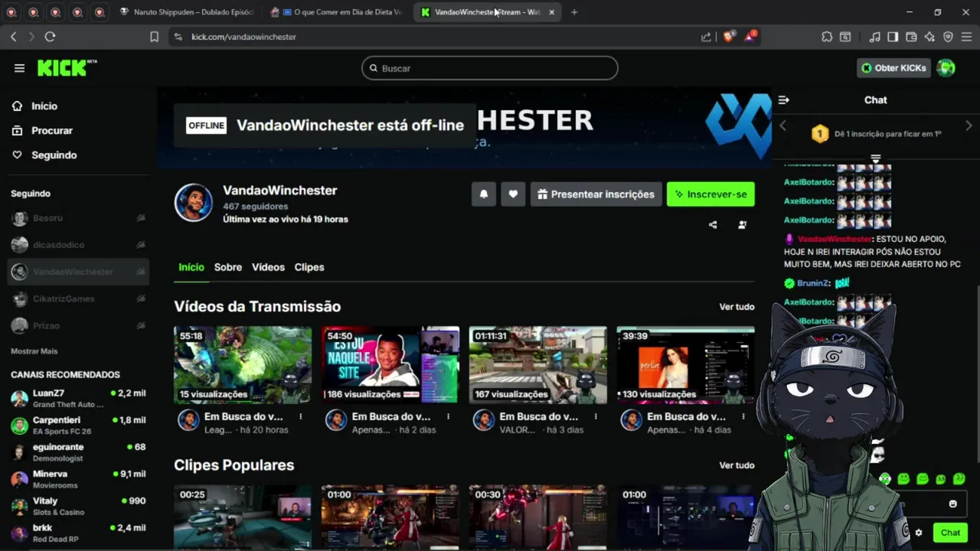
Task: Open recommended channel LuanZ7
Action: click(x=78, y=398)
